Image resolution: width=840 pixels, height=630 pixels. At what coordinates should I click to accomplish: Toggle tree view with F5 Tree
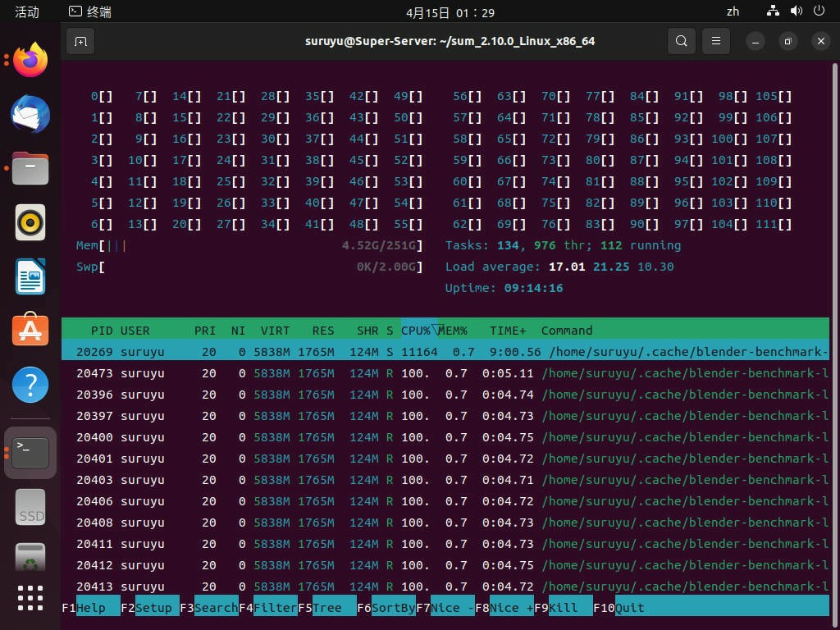[326, 608]
